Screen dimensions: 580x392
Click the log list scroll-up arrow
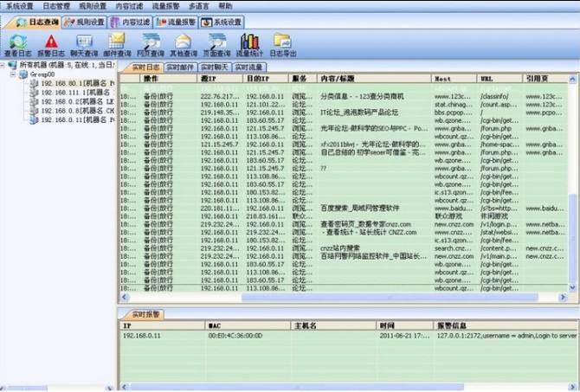click(572, 80)
